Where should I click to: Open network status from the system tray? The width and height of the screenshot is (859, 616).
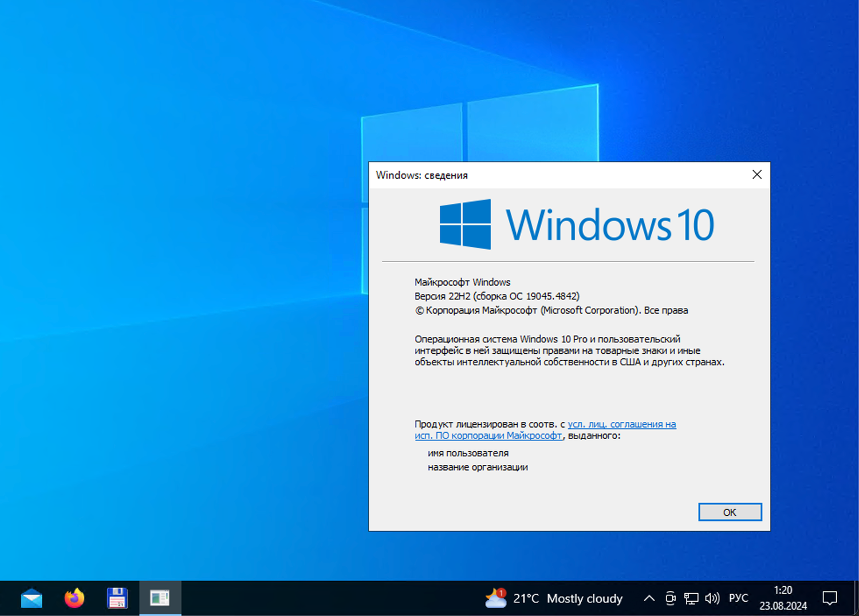point(691,598)
